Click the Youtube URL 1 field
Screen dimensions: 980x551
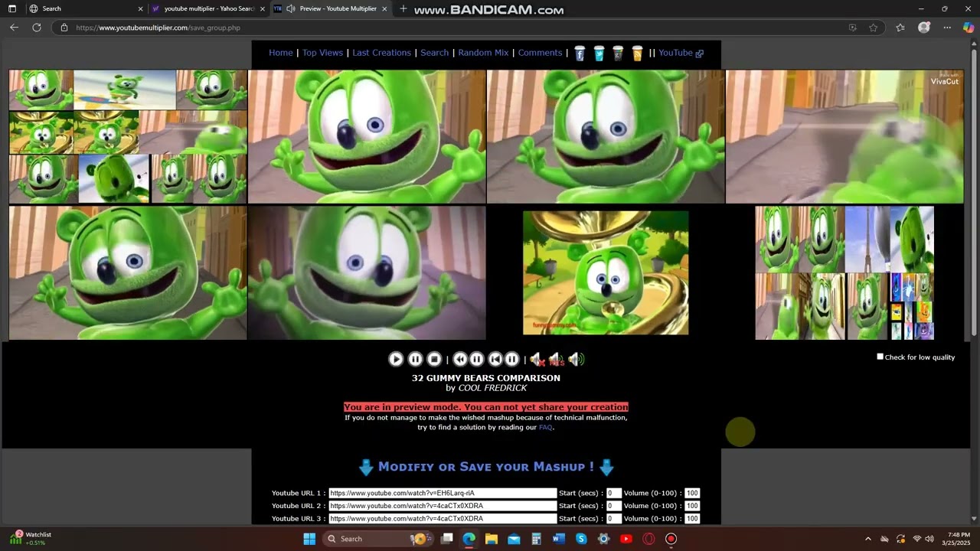[443, 494]
